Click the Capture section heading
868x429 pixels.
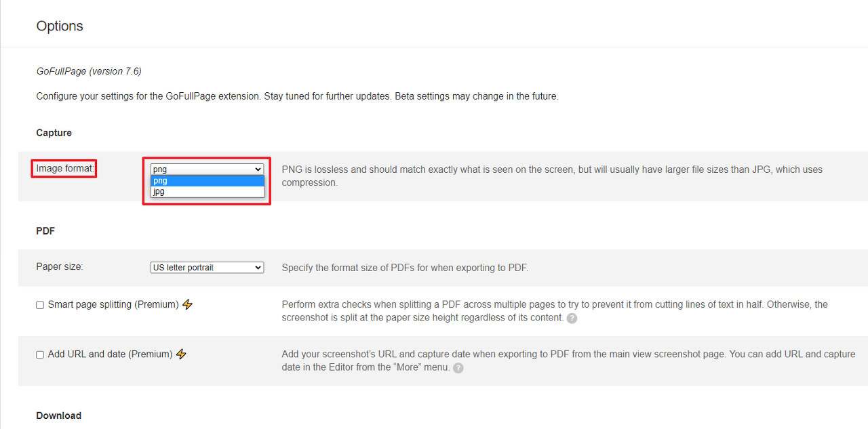(54, 133)
